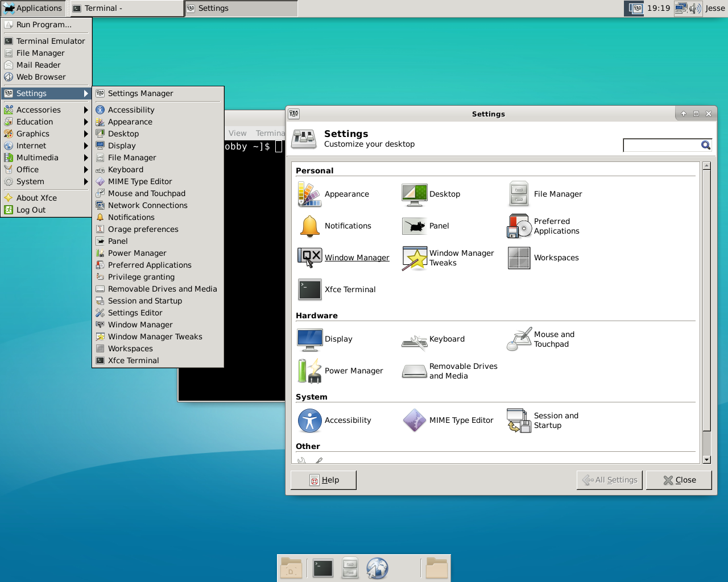The height and width of the screenshot is (582, 728).
Task: Open Preferred Applications icon in Settings window
Action: click(519, 226)
